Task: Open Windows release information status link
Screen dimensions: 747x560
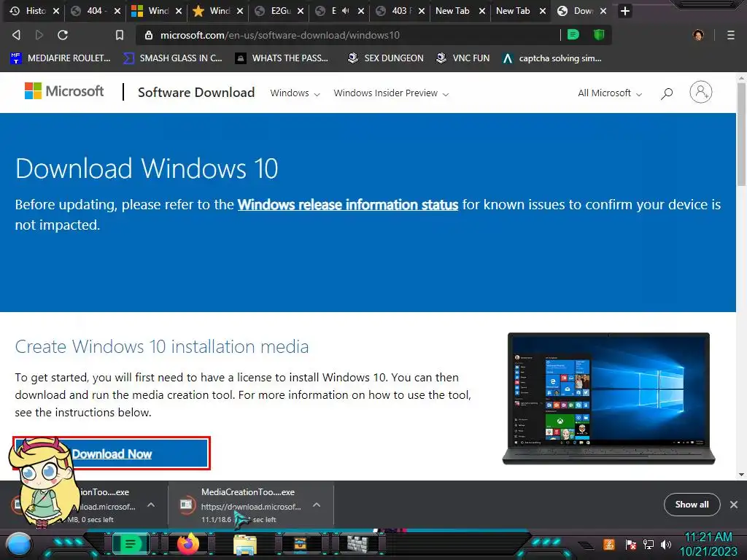Action: point(348,205)
